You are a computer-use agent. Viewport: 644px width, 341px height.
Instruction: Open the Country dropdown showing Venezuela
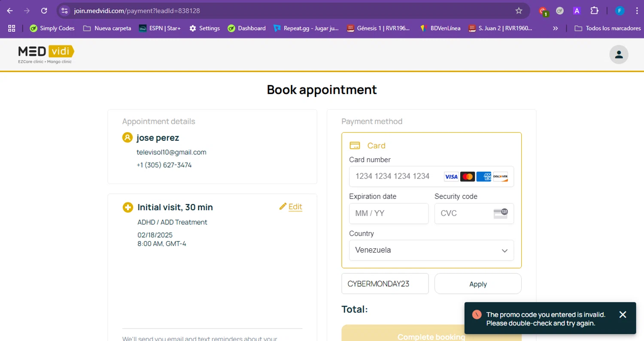point(431,250)
